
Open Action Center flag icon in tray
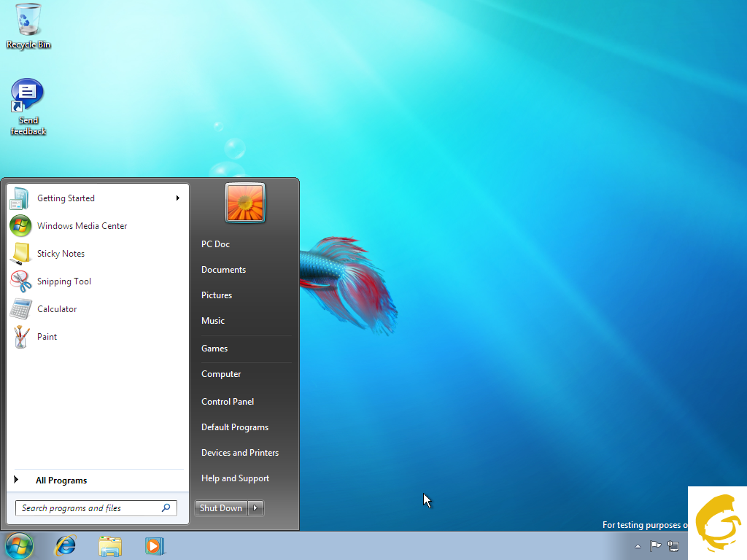pos(655,546)
